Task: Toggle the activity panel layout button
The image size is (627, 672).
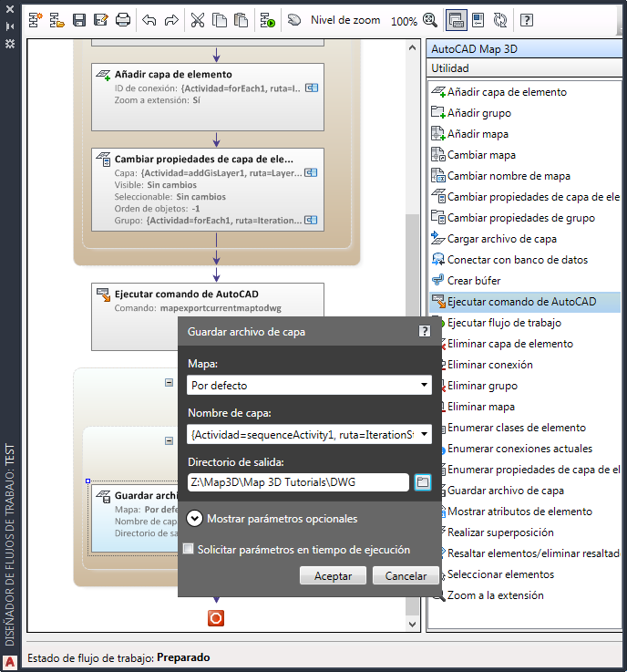Action: coord(456,20)
